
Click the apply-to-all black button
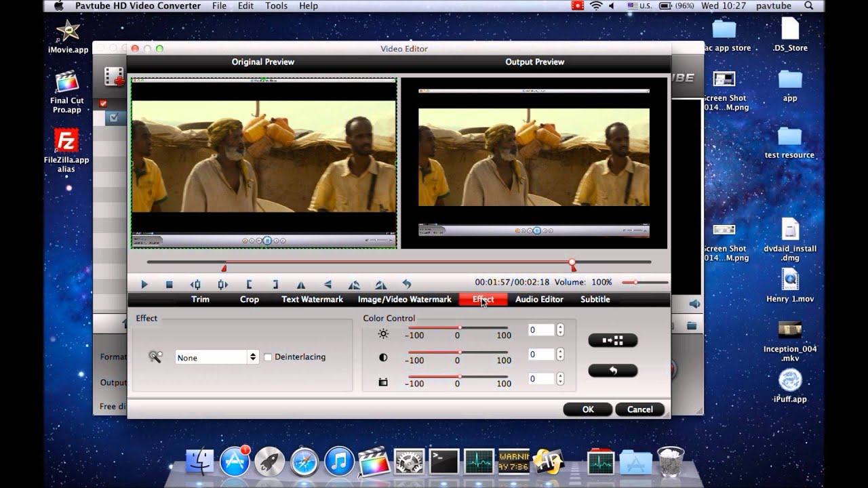tap(613, 340)
